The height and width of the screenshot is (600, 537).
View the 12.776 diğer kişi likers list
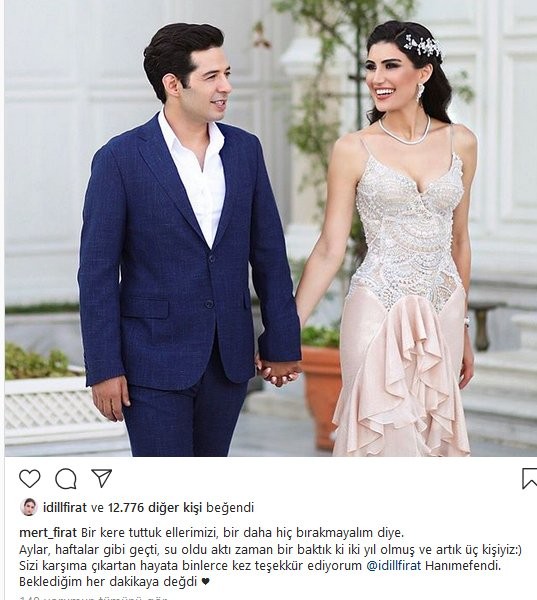coord(155,508)
